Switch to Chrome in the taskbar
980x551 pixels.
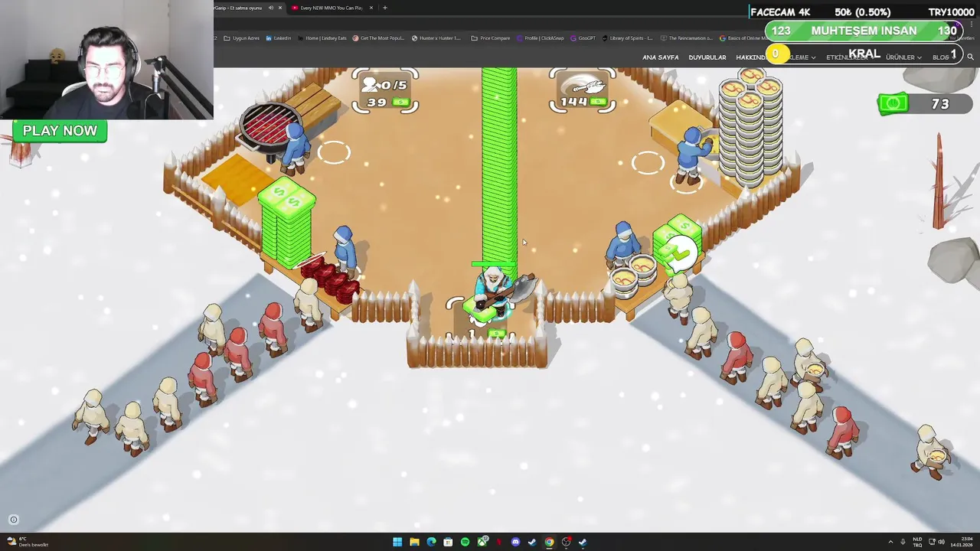[x=549, y=542]
